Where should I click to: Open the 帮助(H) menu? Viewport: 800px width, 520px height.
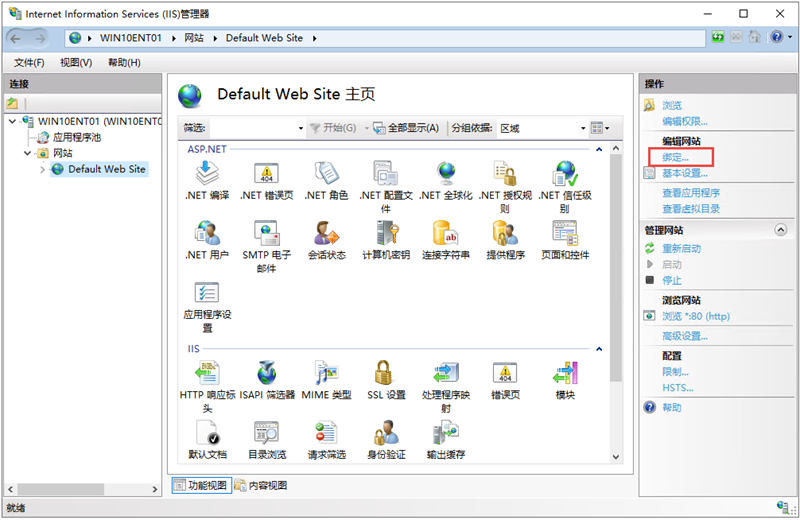pos(124,63)
